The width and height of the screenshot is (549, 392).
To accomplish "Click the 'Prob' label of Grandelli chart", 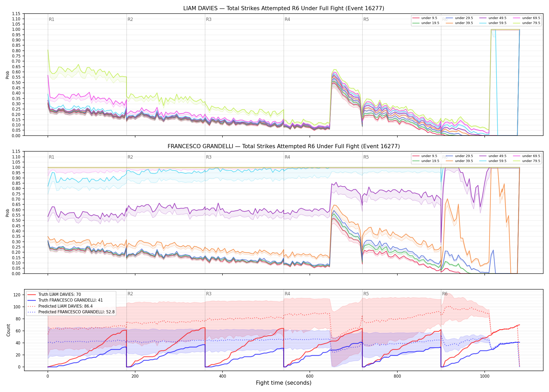I will click(x=8, y=213).
